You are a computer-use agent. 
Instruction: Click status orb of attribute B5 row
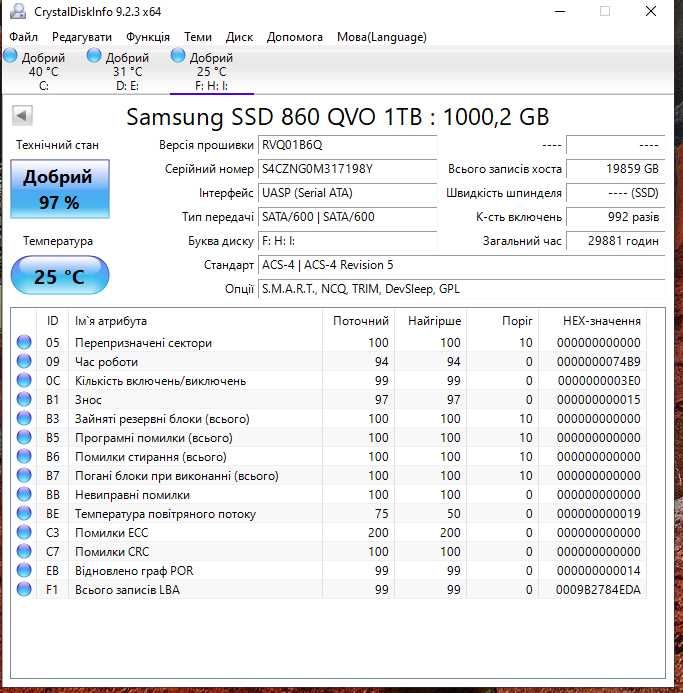(x=24, y=437)
